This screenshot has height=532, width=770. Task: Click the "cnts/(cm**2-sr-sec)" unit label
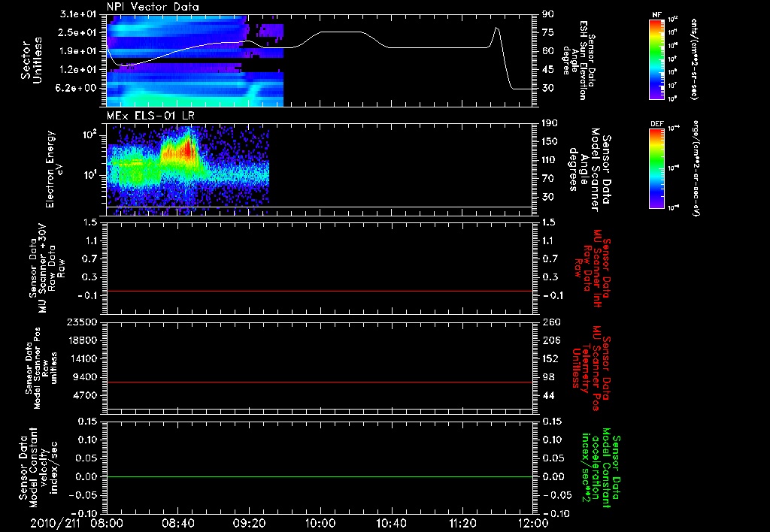694,59
